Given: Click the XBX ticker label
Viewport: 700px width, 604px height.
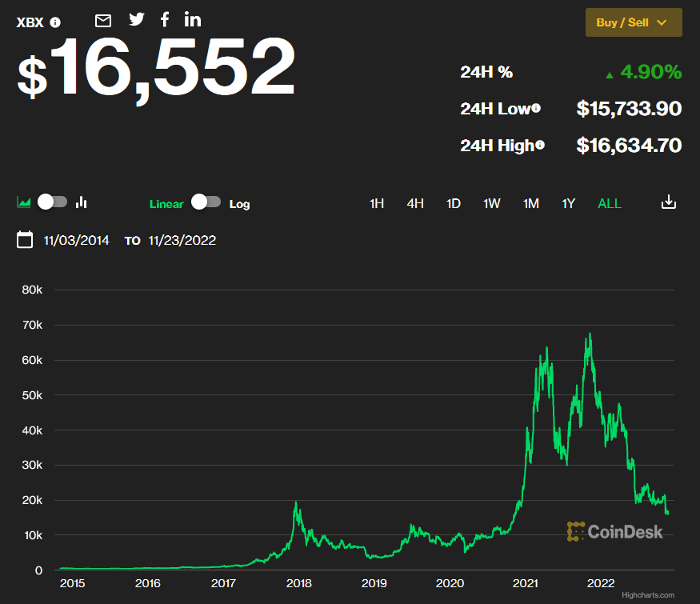Looking at the screenshot, I should [x=30, y=22].
